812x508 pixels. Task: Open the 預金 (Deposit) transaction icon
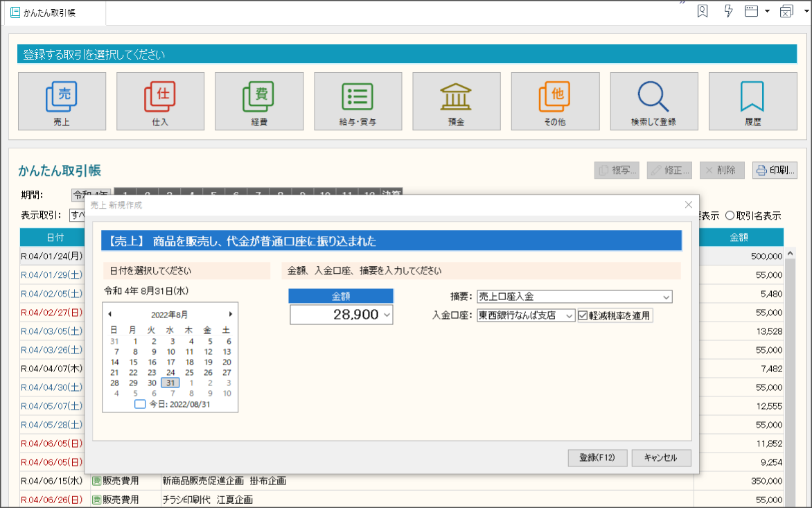click(x=456, y=101)
